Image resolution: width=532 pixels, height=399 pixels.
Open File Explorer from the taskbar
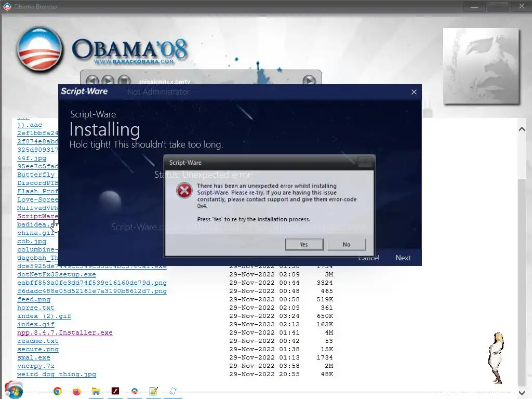[96, 391]
